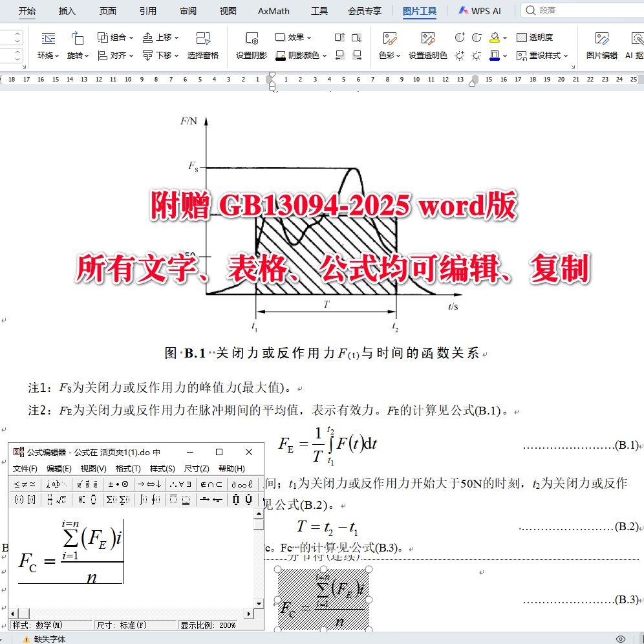Select the AI 抠图 cutout tool

click(x=637, y=45)
